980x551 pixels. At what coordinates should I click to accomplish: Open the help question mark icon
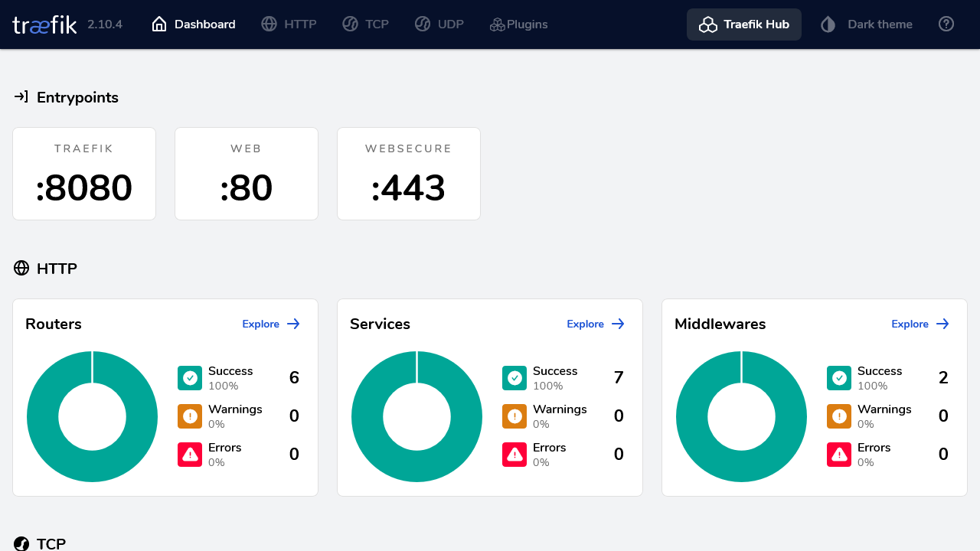coord(946,24)
